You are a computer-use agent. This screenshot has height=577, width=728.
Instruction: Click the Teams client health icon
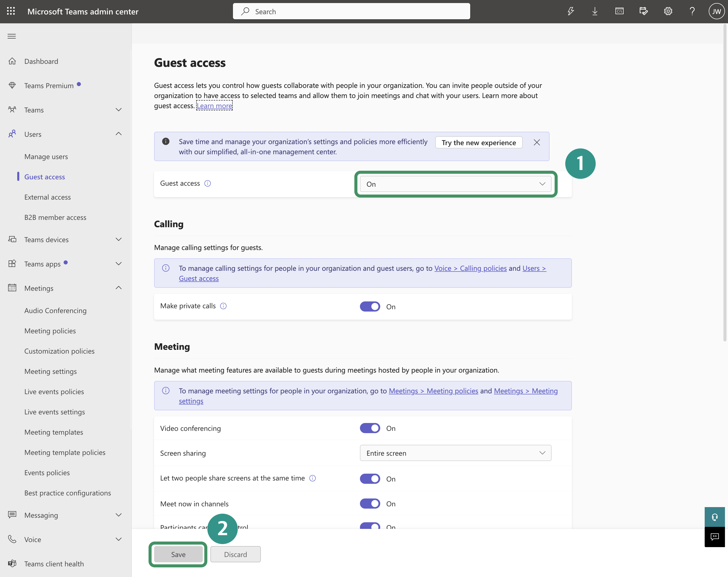(12, 564)
